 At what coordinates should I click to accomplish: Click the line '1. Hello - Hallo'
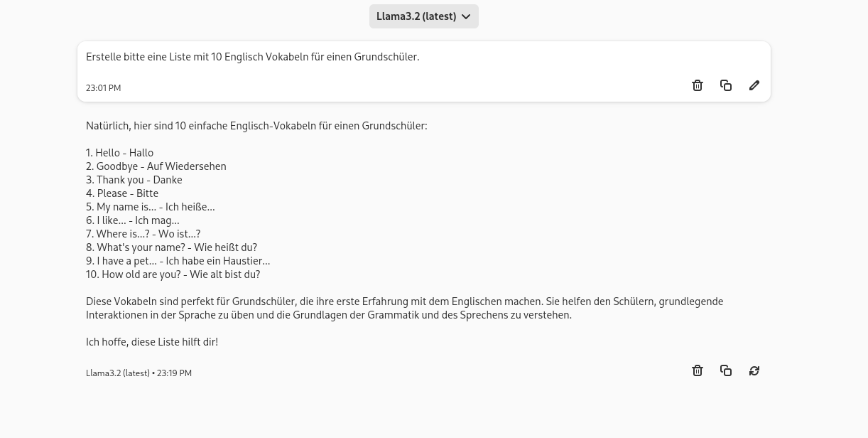click(x=119, y=153)
